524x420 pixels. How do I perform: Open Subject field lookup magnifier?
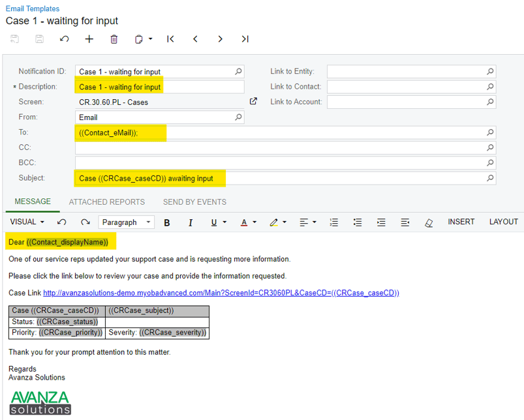click(x=490, y=178)
